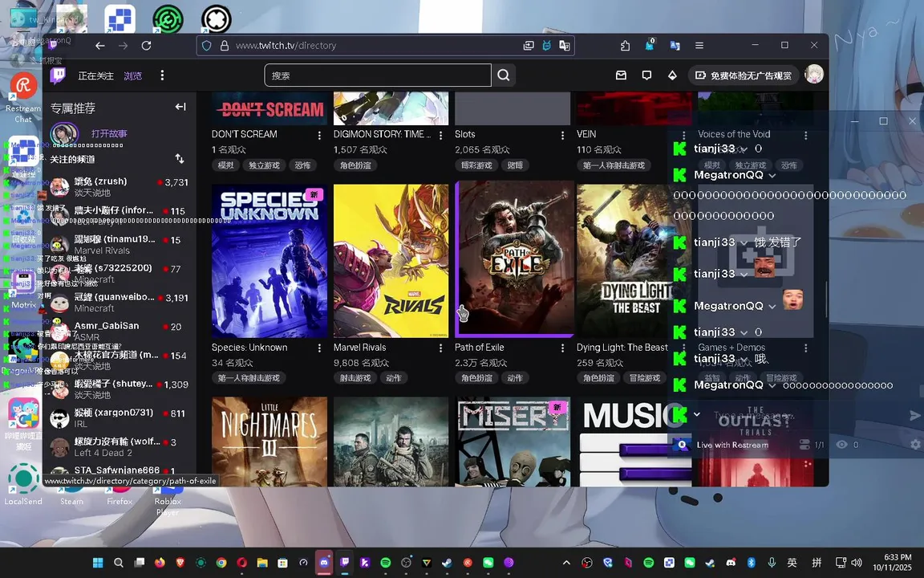The width and height of the screenshot is (924, 578).
Task: Open 蹦兔 (zrush) channel in sidebar
Action: click(120, 186)
